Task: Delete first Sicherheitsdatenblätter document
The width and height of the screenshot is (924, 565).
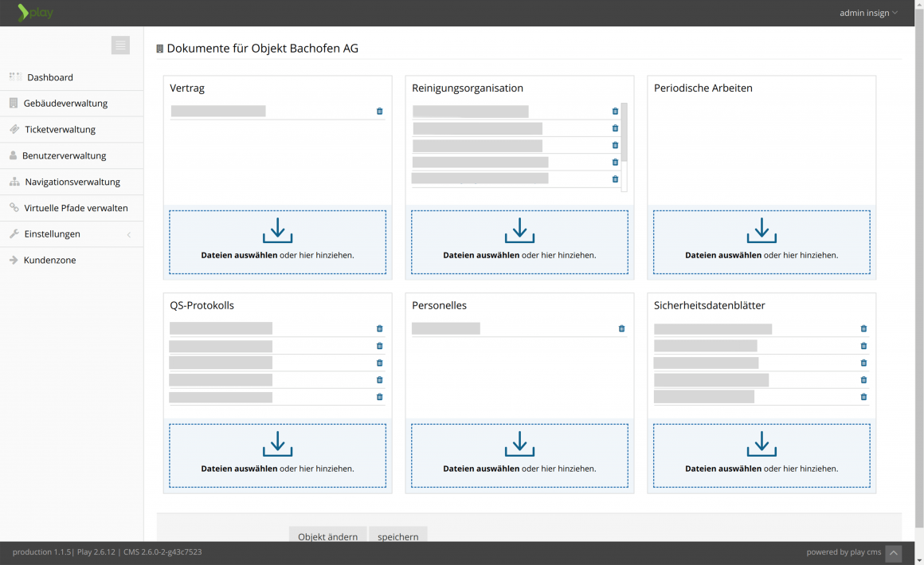Action: click(863, 328)
